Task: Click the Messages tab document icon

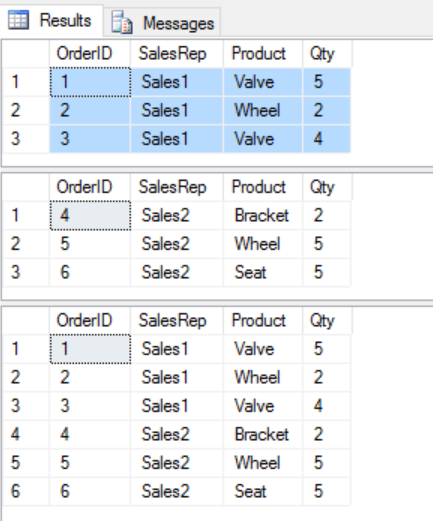Action: coord(122,22)
